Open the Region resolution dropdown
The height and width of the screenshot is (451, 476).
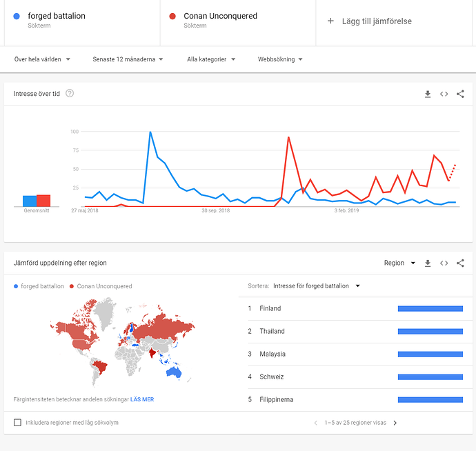tap(399, 263)
